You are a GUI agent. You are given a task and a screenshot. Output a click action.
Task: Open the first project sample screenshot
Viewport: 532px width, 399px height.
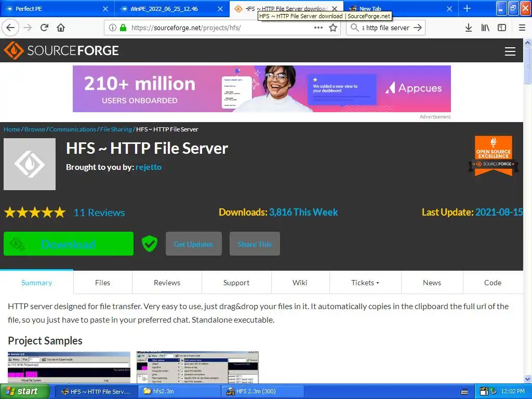point(69,367)
